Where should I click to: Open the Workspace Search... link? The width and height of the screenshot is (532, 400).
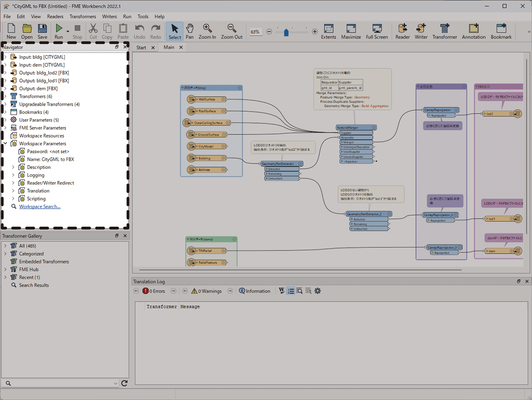pyautogui.click(x=40, y=207)
